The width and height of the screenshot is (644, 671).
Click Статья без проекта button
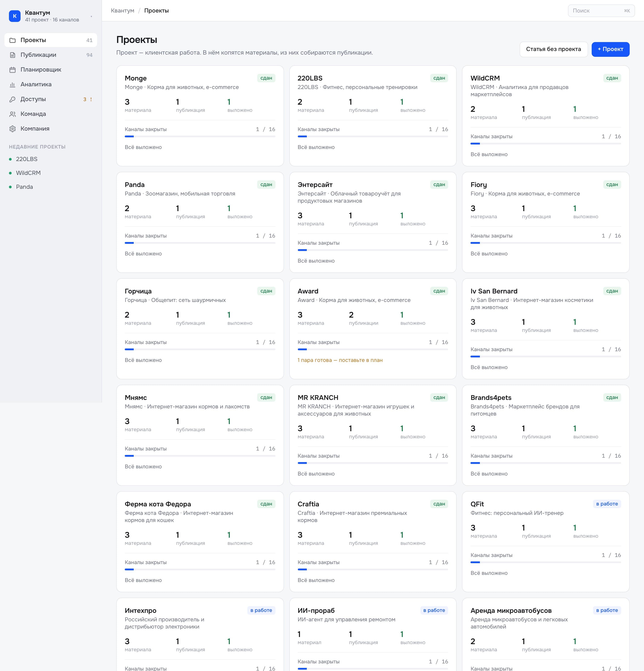(554, 49)
